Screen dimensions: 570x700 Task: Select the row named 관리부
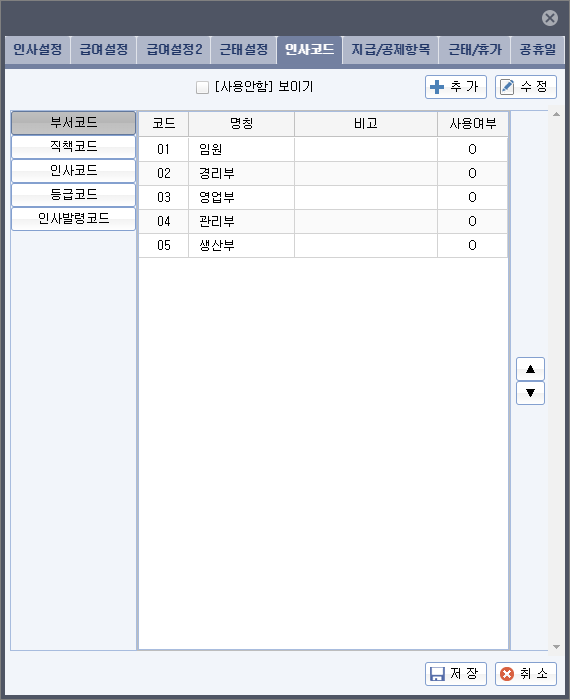point(323,221)
